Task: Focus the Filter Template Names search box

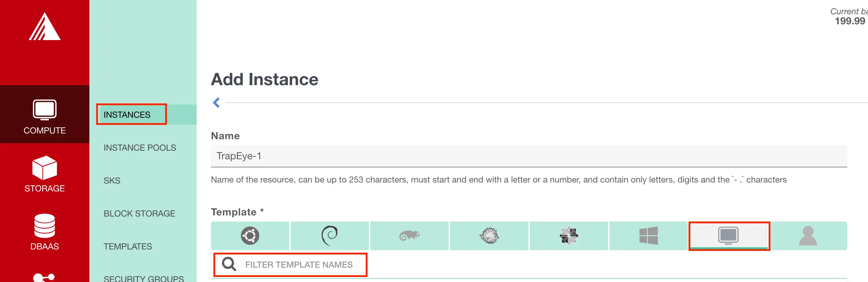Action: [299, 265]
